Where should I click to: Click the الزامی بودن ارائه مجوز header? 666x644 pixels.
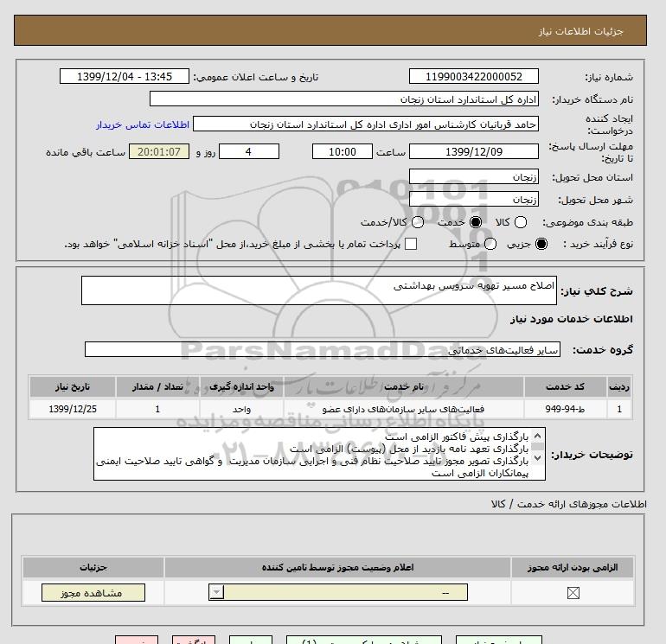pos(573,567)
